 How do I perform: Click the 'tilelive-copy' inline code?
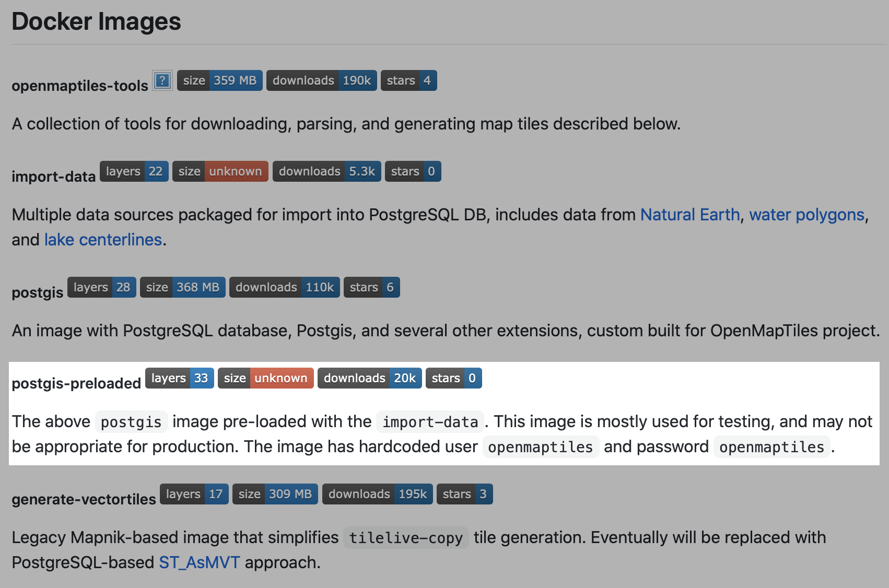click(406, 538)
